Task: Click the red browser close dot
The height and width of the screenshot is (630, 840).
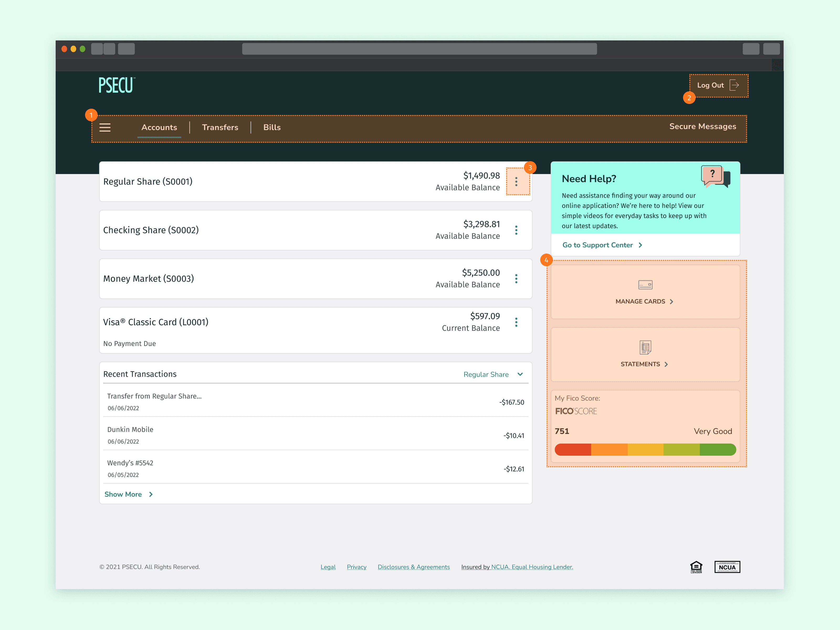Action: [64, 49]
